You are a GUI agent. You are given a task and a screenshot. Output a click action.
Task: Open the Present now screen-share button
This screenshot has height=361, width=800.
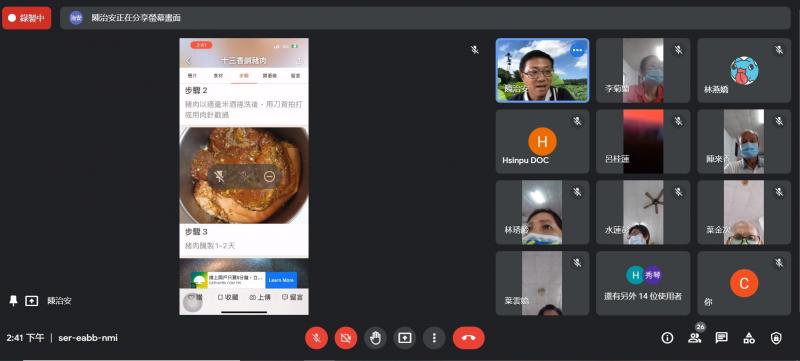point(405,338)
